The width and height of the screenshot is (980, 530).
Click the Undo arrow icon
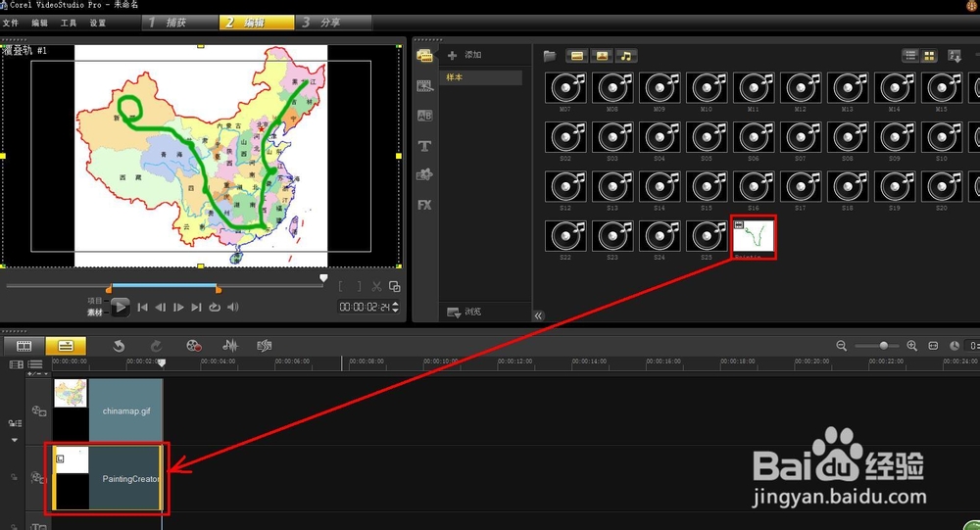(119, 346)
